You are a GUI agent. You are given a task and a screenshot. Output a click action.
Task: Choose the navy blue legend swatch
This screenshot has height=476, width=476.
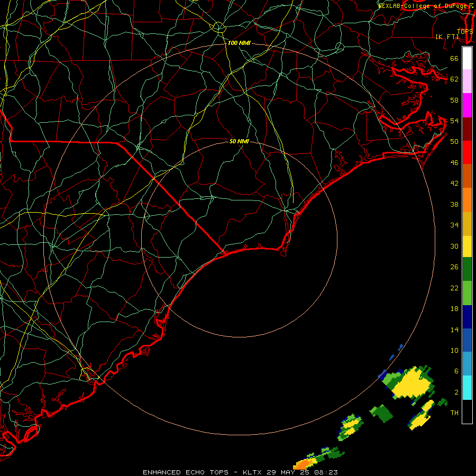[x=467, y=317]
